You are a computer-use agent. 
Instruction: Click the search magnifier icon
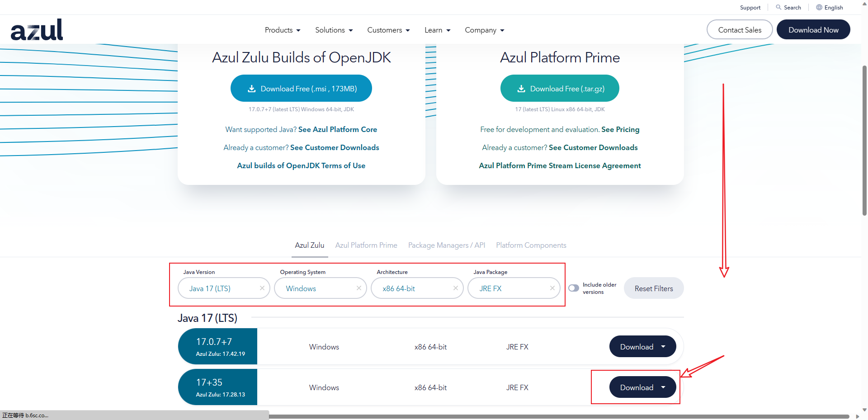pos(778,7)
